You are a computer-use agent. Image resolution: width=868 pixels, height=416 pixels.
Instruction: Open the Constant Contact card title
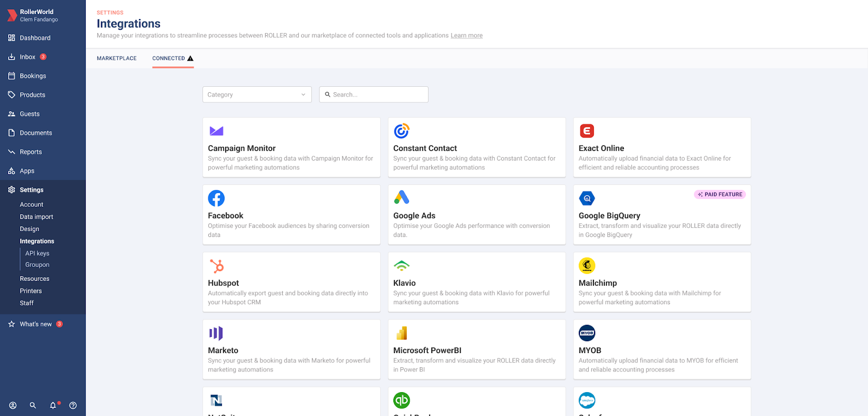(425, 148)
